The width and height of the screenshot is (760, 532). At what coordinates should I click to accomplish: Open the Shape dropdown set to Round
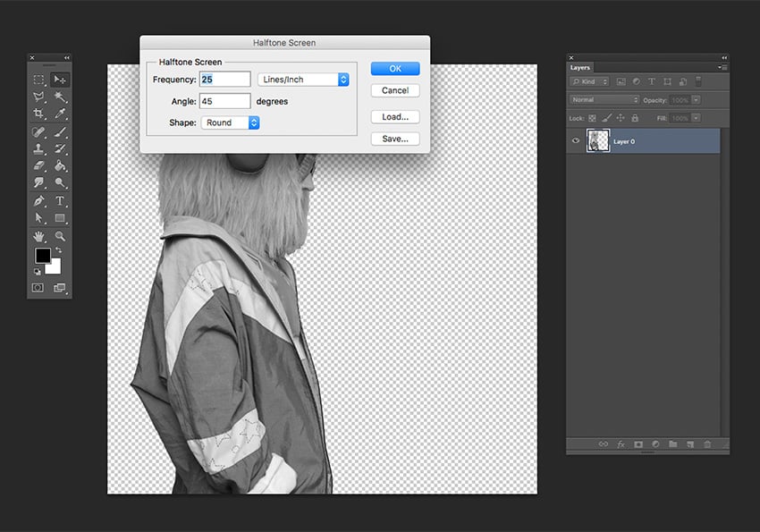tap(230, 122)
